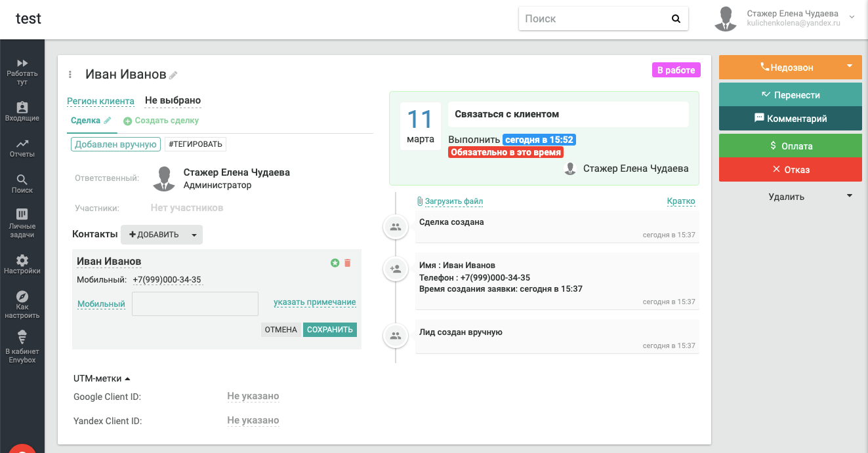Open Отчеты in the left sidebar
The width and height of the screenshot is (868, 453).
pyautogui.click(x=22, y=148)
